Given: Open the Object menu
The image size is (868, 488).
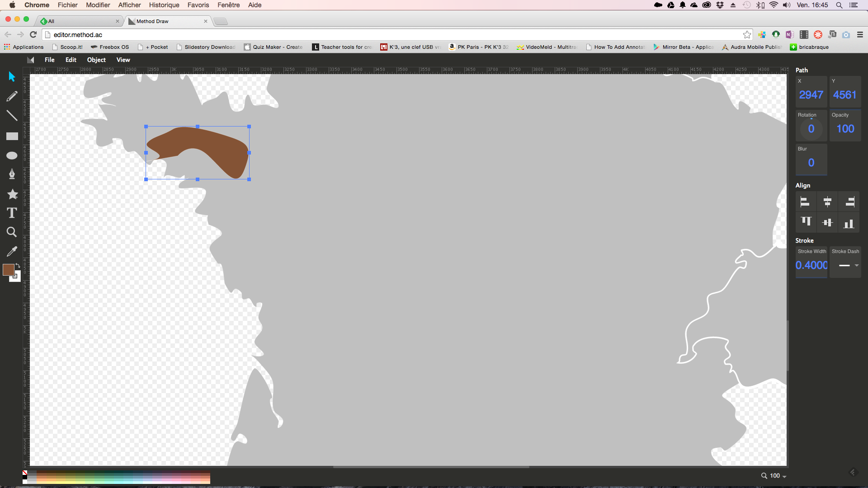Looking at the screenshot, I should pyautogui.click(x=96, y=60).
